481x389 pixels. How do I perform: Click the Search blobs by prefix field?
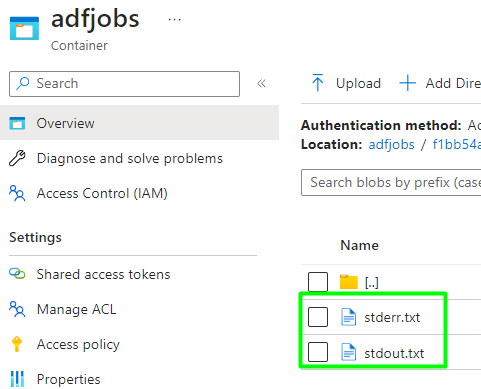click(391, 182)
